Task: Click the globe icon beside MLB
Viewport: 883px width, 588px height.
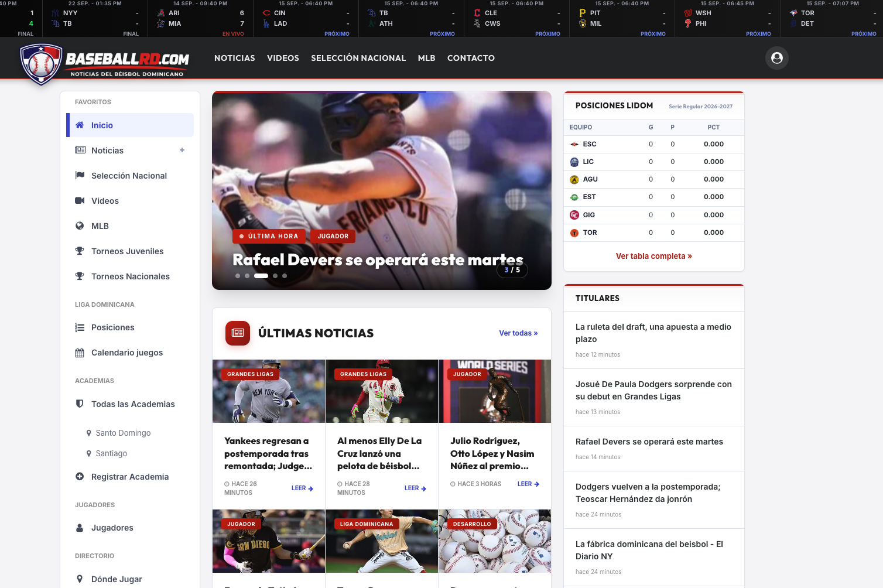Action: coord(80,226)
